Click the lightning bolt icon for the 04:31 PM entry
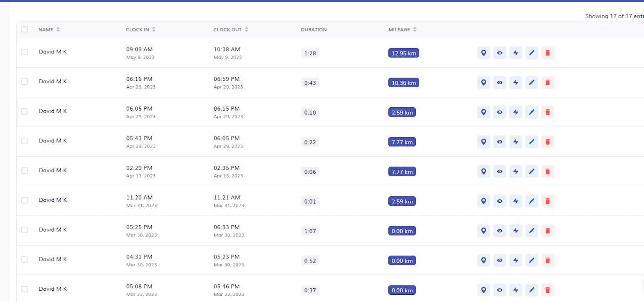 point(516,261)
